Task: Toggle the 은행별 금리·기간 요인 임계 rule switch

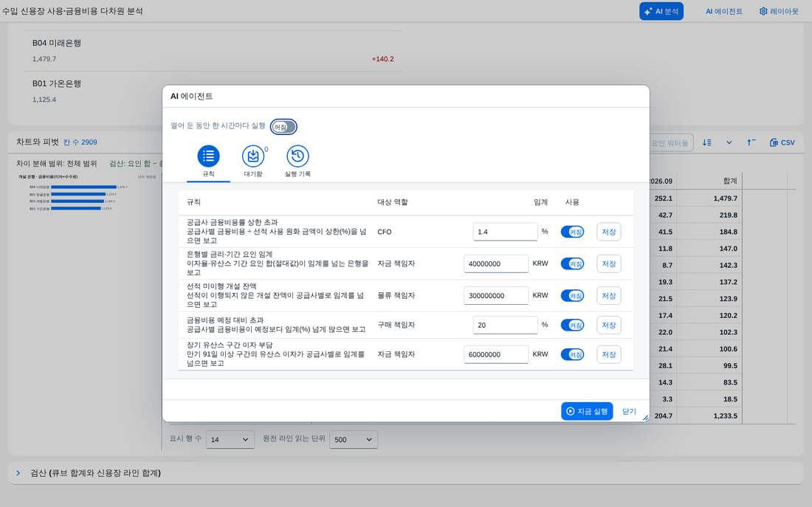Action: click(572, 263)
